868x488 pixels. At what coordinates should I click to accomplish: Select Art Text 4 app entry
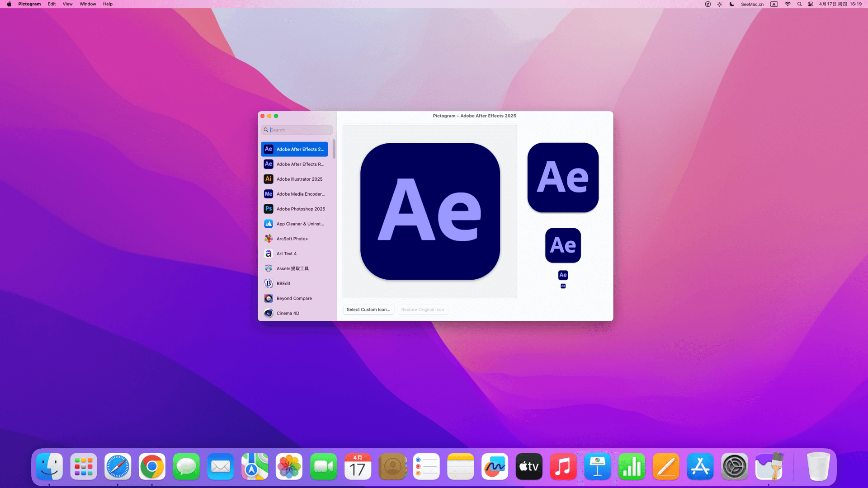[287, 253]
